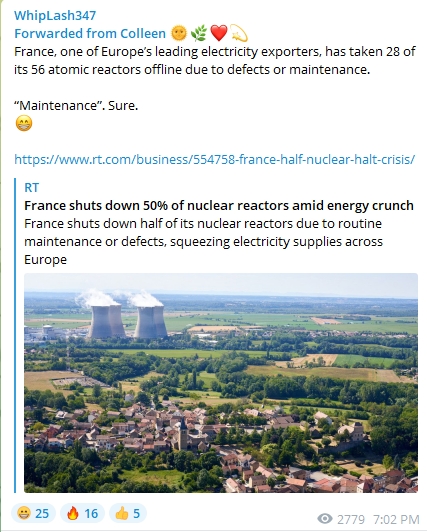This screenshot has height=532, width=427.
Task: Open headline France shuts down 50% of reactors
Action: 219,206
